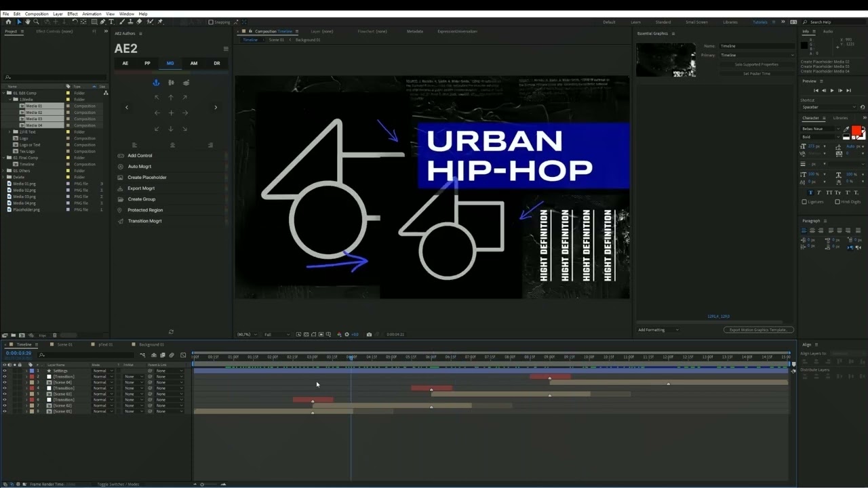Select the Zoom magnifier tool
This screenshot has height=488, width=868.
coord(36,22)
